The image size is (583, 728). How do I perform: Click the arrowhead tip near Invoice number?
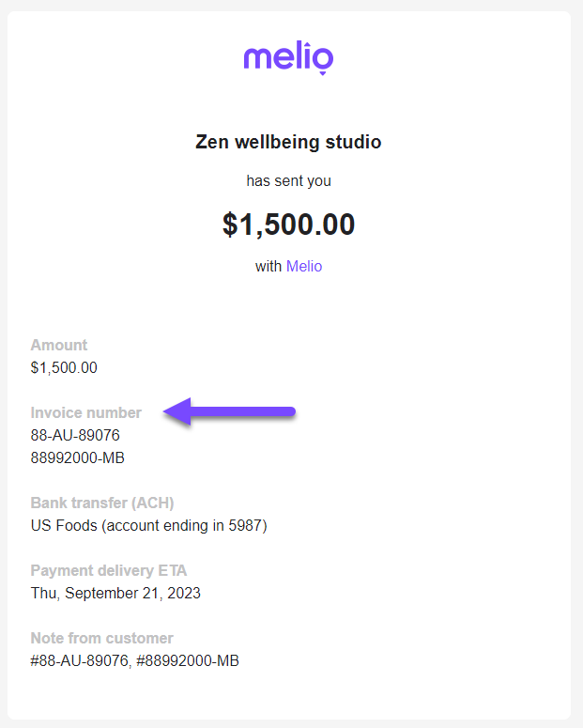[167, 411]
